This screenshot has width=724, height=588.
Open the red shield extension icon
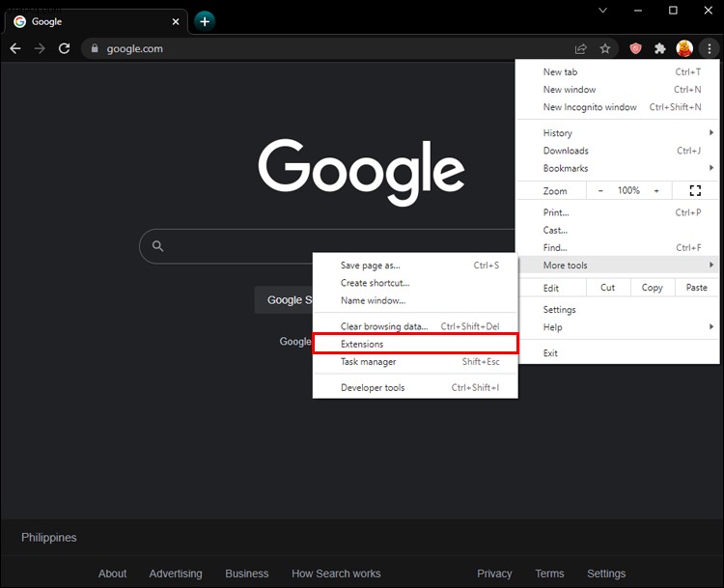pos(636,48)
